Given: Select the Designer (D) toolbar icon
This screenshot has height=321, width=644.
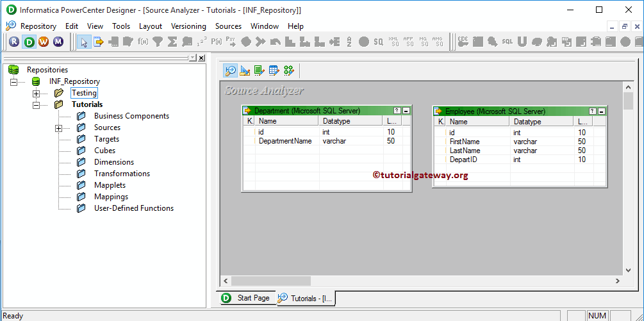Looking at the screenshot, I should 29,42.
